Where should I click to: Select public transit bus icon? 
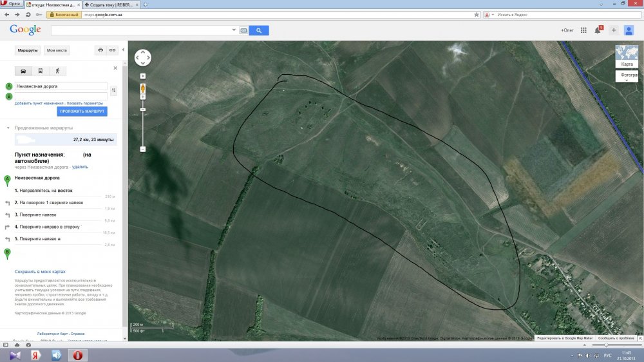tap(41, 71)
